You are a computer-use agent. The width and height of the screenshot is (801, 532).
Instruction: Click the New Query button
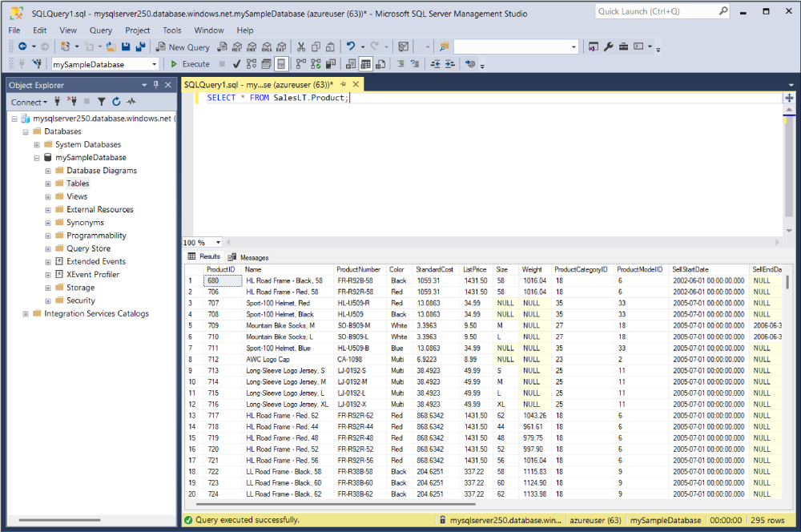(183, 47)
